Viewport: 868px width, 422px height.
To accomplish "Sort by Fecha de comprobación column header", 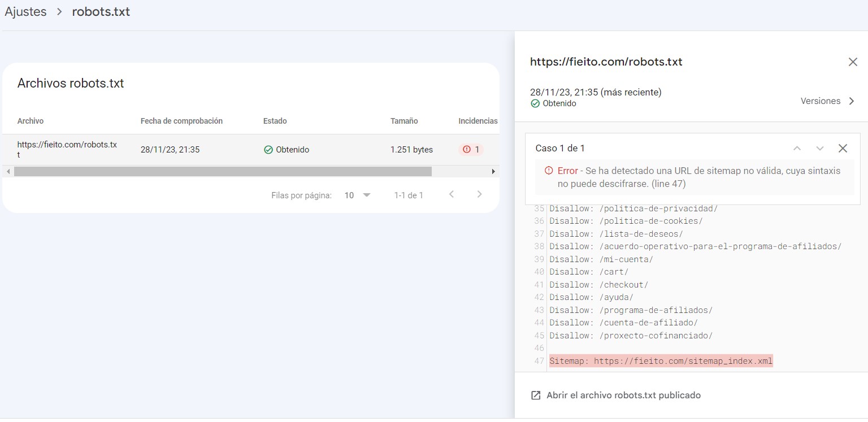I will (x=181, y=121).
